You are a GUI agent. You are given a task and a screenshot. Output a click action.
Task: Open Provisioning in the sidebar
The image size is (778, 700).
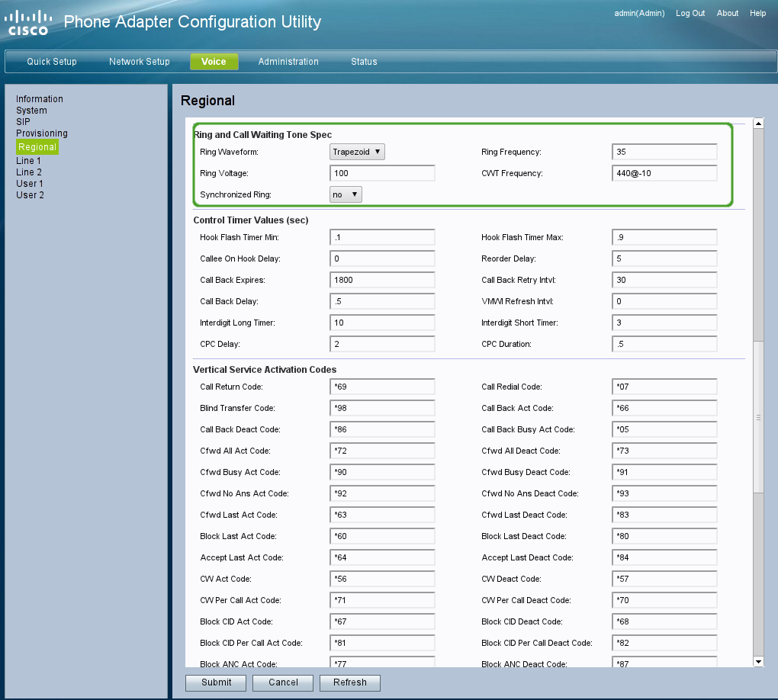tap(42, 133)
